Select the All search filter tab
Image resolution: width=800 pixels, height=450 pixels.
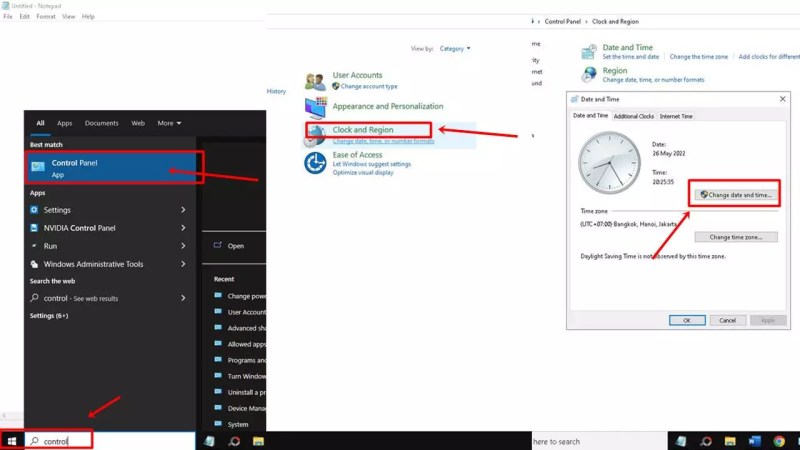coord(40,123)
